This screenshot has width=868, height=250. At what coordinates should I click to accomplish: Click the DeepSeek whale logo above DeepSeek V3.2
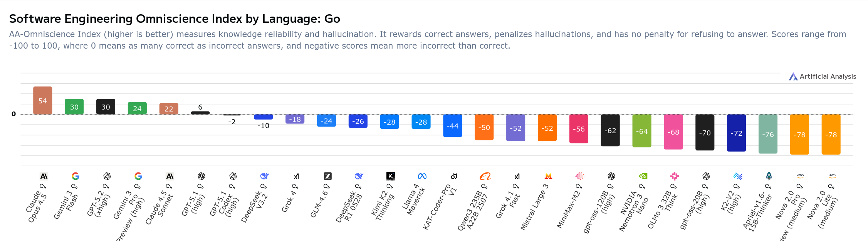click(x=264, y=176)
